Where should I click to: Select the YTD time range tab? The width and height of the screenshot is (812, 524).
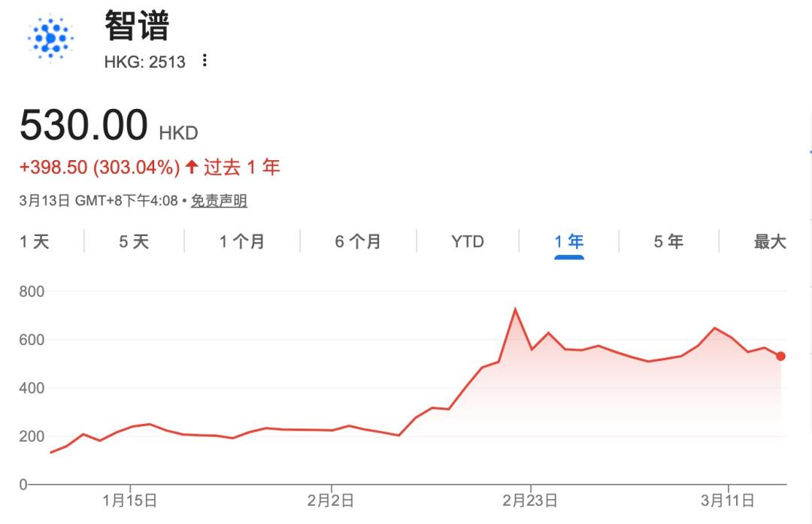pos(467,241)
